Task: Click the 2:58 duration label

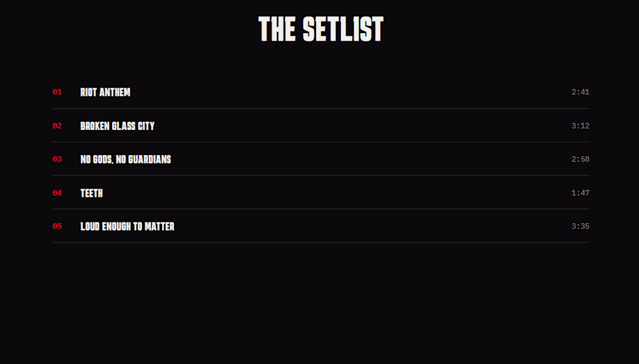Action: pos(580,159)
